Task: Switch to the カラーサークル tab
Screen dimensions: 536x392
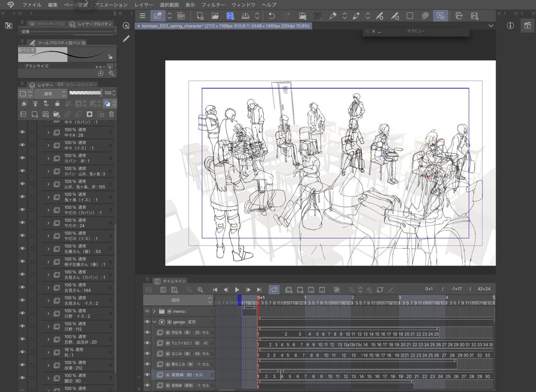Action: pyautogui.click(x=47, y=24)
